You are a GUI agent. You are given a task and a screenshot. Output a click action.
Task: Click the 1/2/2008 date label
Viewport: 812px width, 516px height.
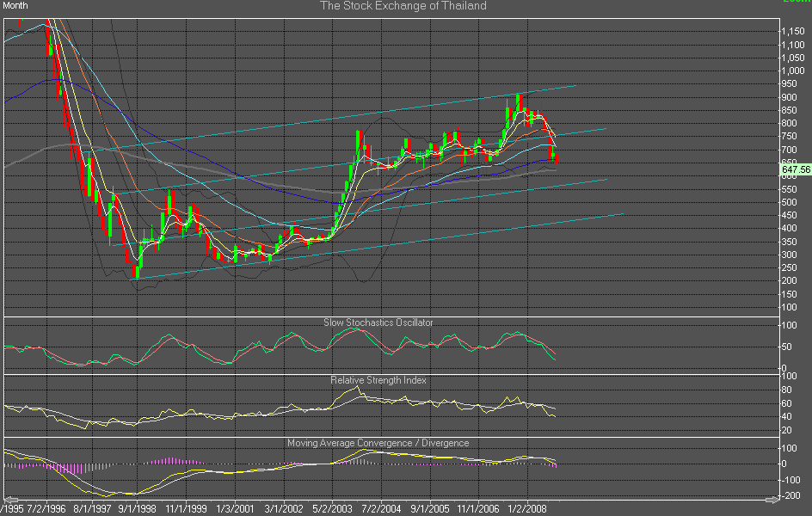pos(527,509)
